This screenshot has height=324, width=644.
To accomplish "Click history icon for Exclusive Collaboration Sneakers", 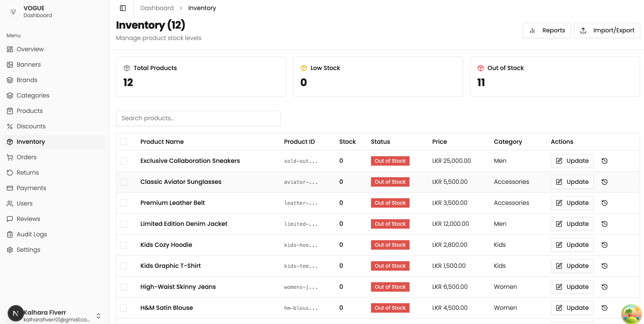I will click(x=604, y=161).
